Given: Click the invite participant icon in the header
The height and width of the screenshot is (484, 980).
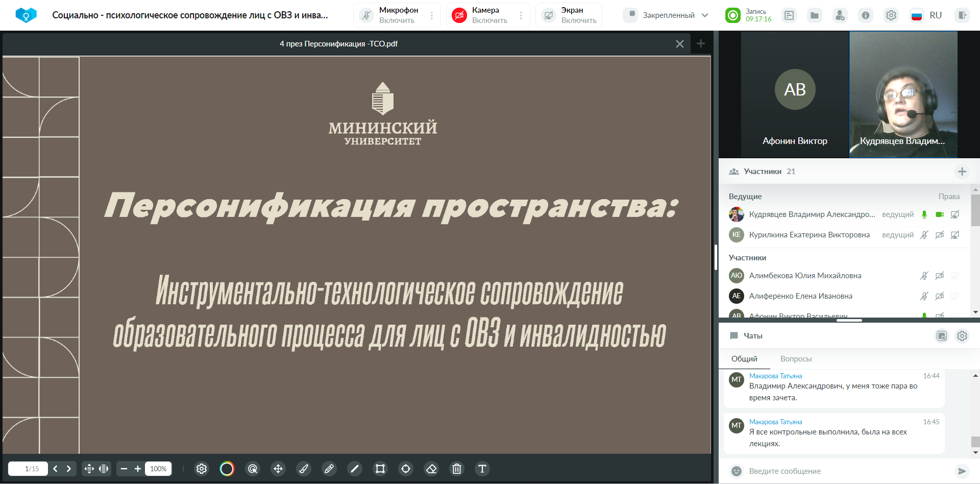Looking at the screenshot, I should coord(840,15).
